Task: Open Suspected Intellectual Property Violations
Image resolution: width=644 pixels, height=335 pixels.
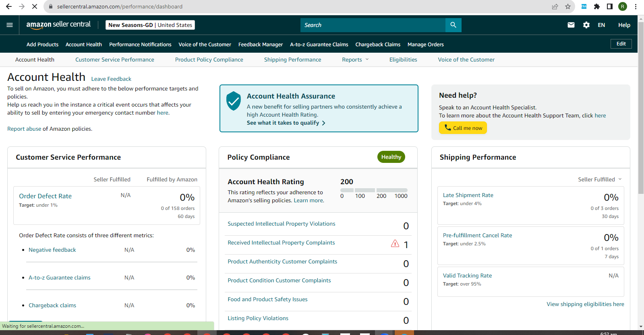Action: 282,224
